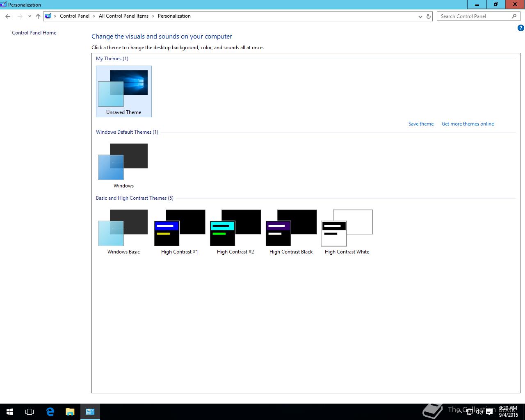Screen dimensions: 525x420
Task: Show hidden tray icons chevron
Action: coord(460,412)
